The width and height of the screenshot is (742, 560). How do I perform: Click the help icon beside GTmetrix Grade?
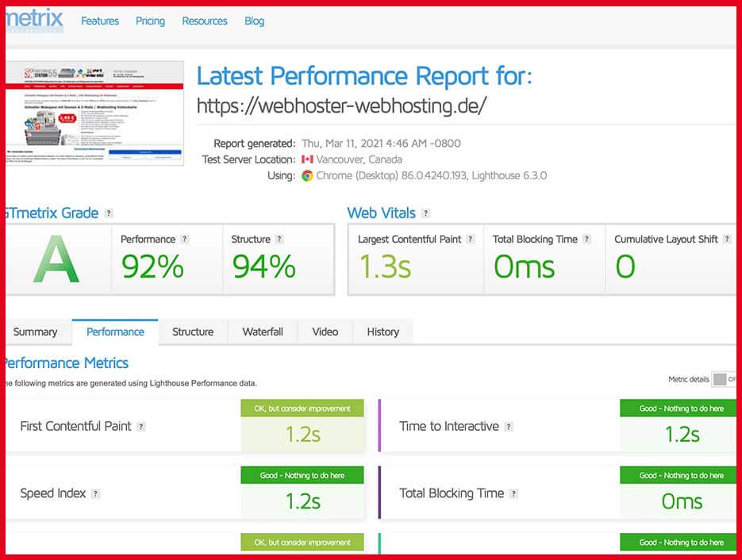point(109,213)
